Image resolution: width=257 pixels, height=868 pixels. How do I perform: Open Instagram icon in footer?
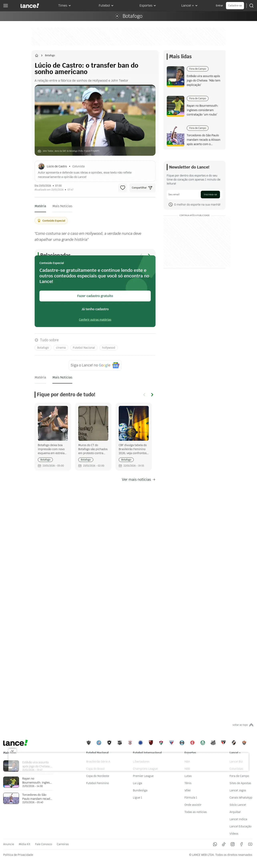(x=232, y=844)
